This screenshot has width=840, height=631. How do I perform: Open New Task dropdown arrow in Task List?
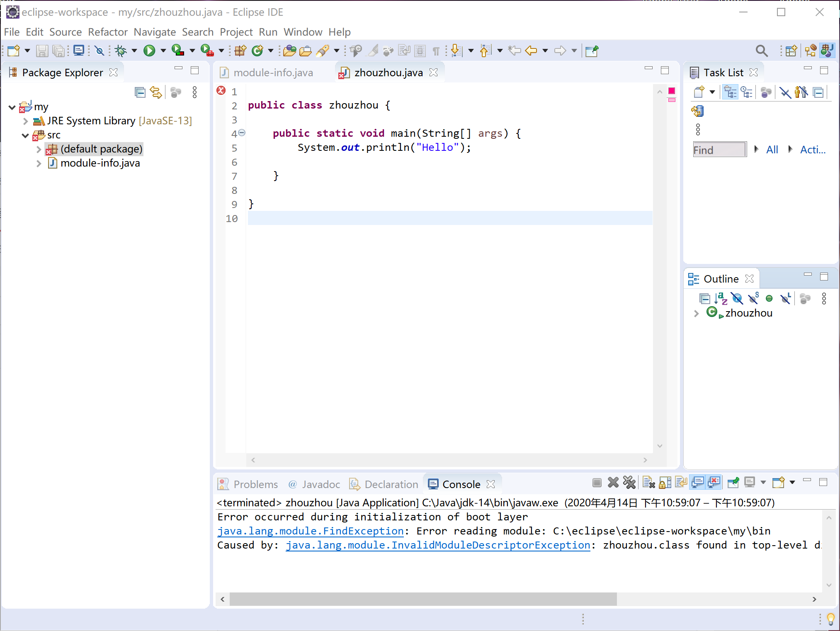pyautogui.click(x=712, y=92)
